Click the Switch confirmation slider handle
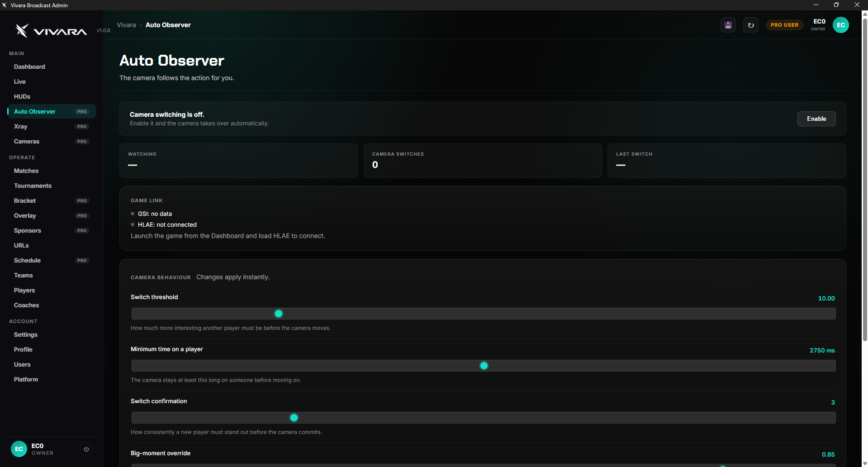 tap(294, 418)
